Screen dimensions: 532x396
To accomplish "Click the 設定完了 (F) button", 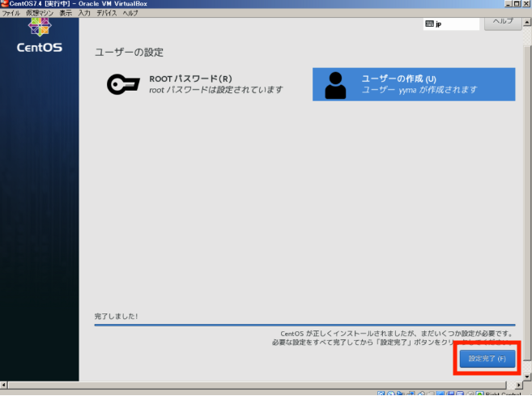I will pyautogui.click(x=487, y=359).
